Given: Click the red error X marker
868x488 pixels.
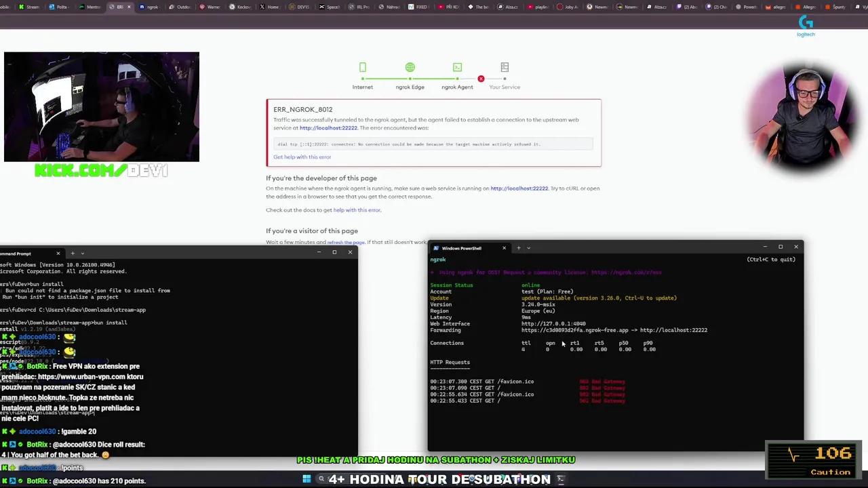Looking at the screenshot, I should [x=481, y=79].
